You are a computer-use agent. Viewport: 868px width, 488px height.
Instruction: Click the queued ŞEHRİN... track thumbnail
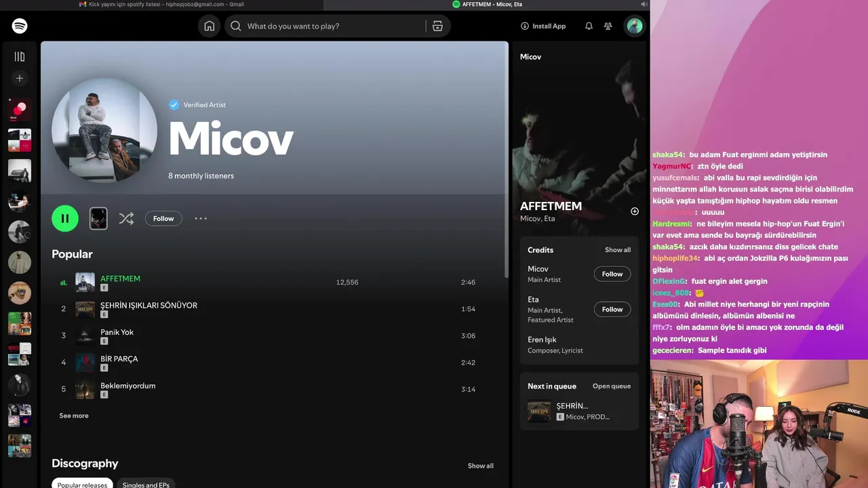point(539,411)
